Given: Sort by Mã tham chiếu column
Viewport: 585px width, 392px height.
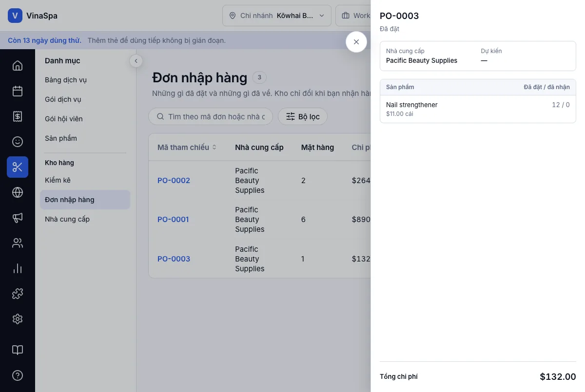Looking at the screenshot, I should [187, 147].
